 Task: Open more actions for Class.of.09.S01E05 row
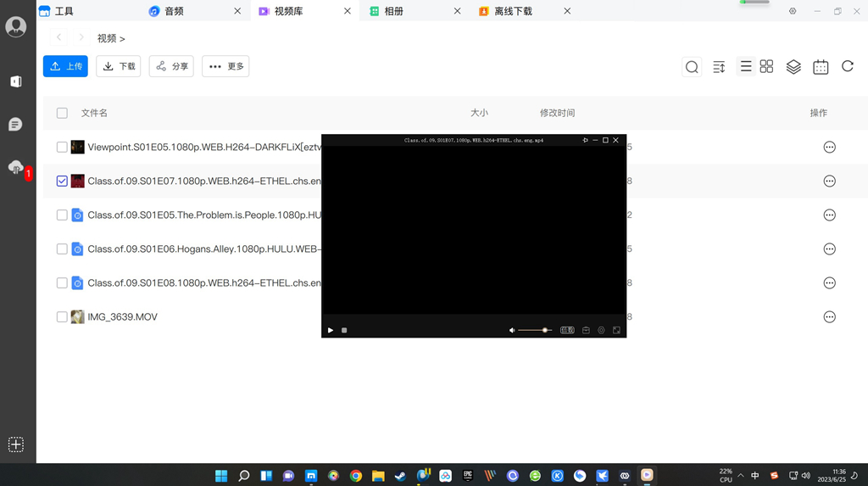pos(829,215)
